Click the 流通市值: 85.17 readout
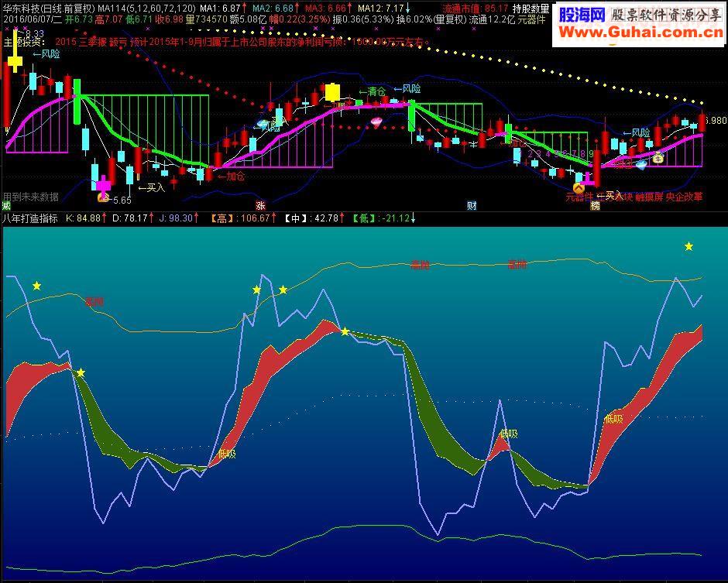This screenshot has width=728, height=583. 475,9
